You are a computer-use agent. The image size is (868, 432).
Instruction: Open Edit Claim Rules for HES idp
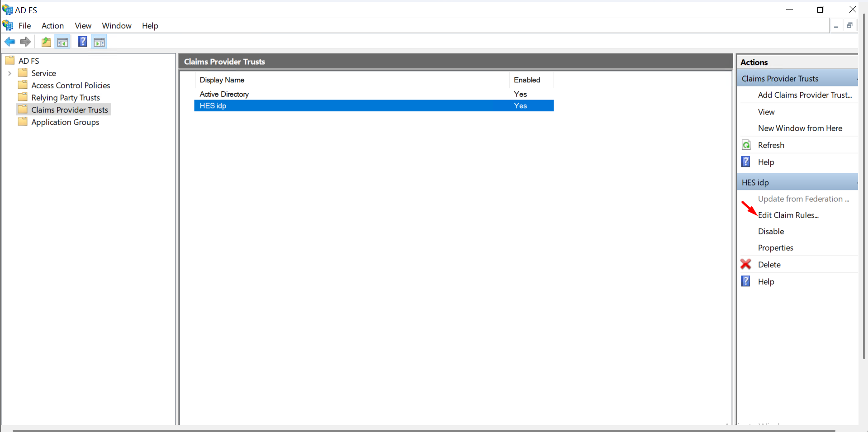788,215
